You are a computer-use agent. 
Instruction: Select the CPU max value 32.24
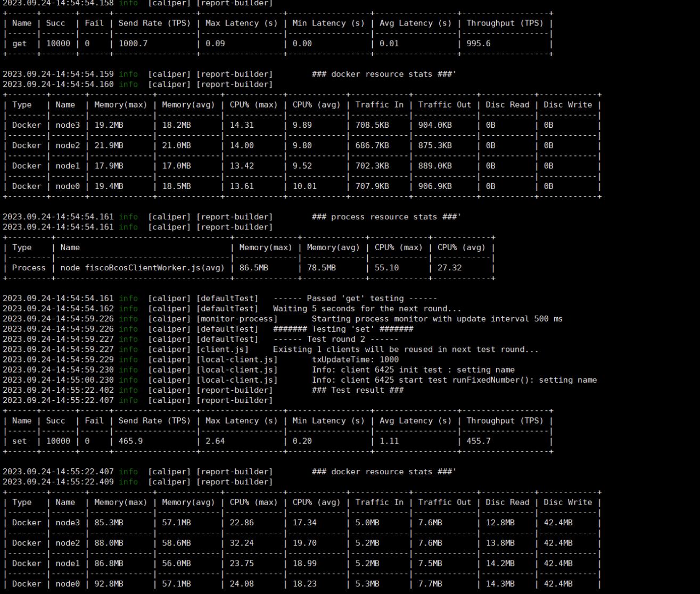pyautogui.click(x=242, y=543)
